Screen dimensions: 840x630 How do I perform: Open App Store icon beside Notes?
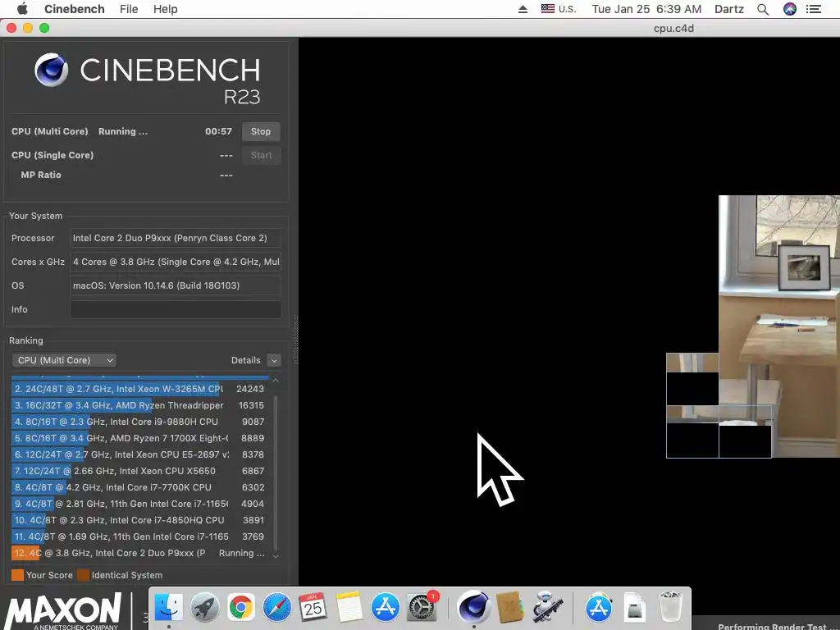386,608
